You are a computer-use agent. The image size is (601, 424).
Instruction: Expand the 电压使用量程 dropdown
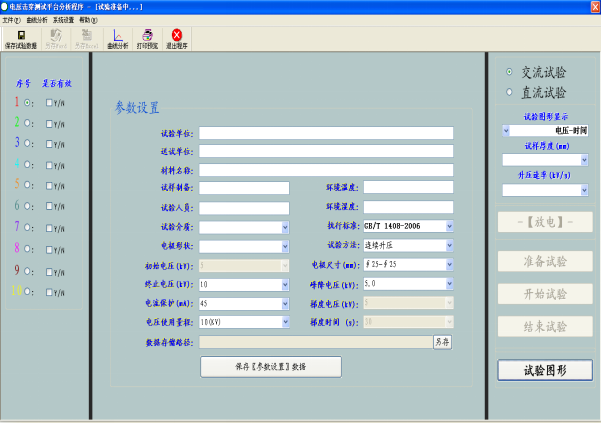[x=285, y=322]
